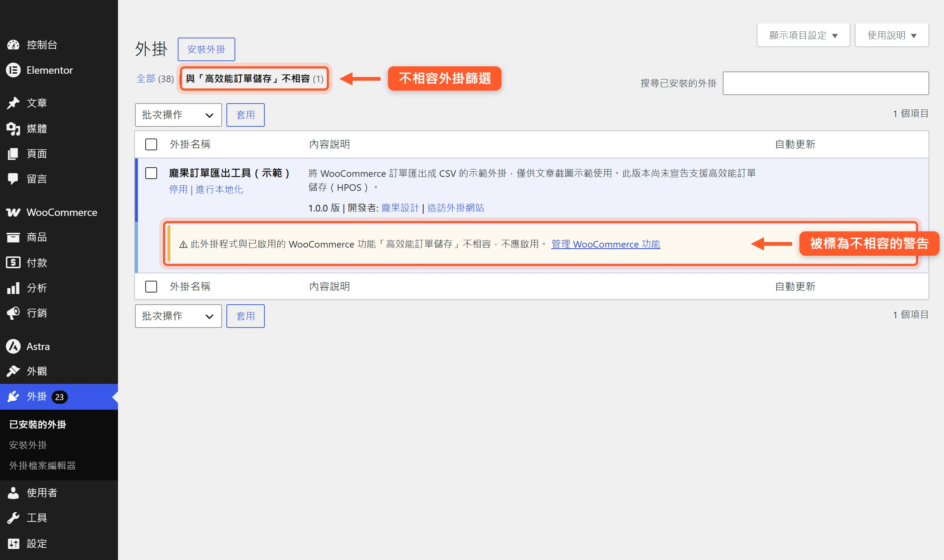Screen dimensions: 944x560
Task: Click 停用 link for the plugin
Action: (178, 189)
